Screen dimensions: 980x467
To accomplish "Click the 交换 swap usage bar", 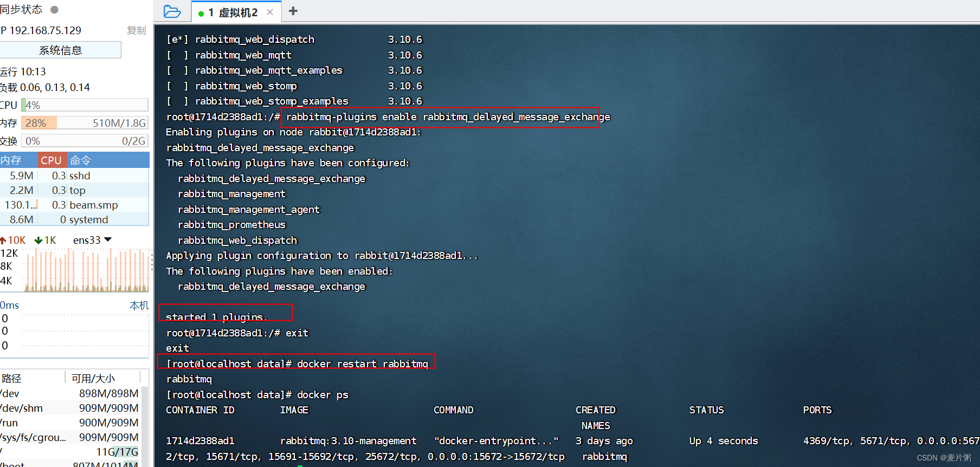I will pyautogui.click(x=85, y=141).
